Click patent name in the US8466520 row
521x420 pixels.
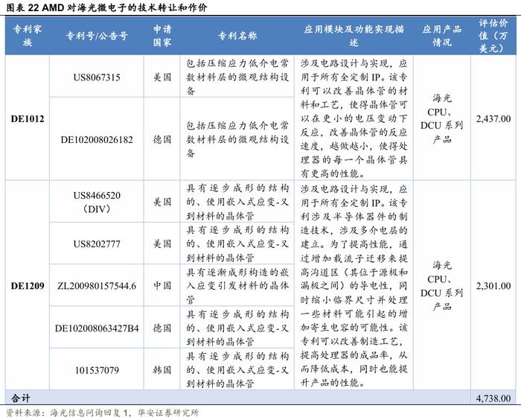click(237, 202)
